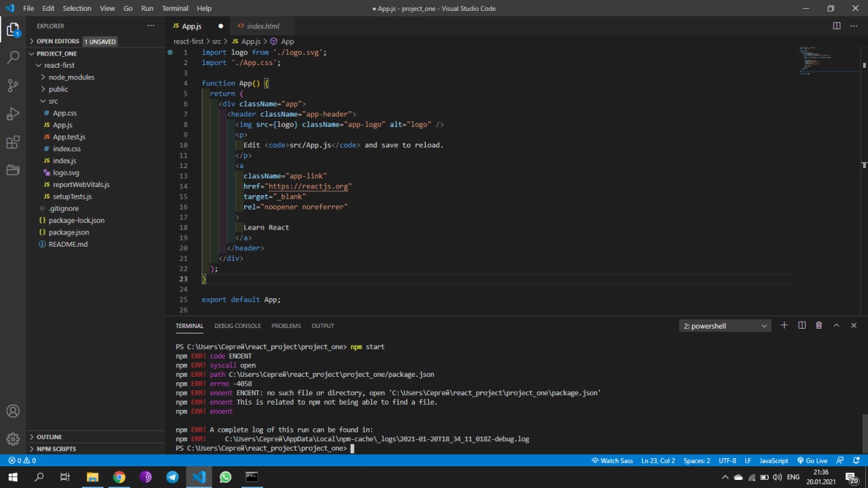The height and width of the screenshot is (488, 868).
Task: Maximize the terminal panel with the up chevron
Action: coord(836,325)
